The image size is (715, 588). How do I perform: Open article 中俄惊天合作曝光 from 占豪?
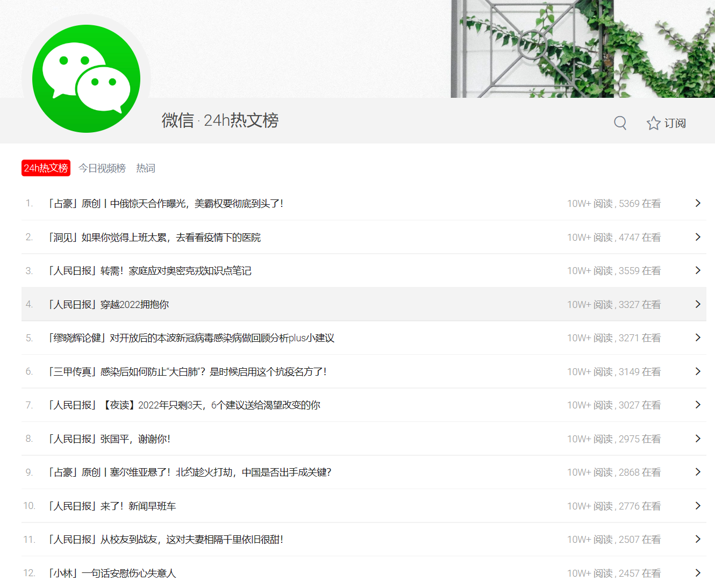166,204
